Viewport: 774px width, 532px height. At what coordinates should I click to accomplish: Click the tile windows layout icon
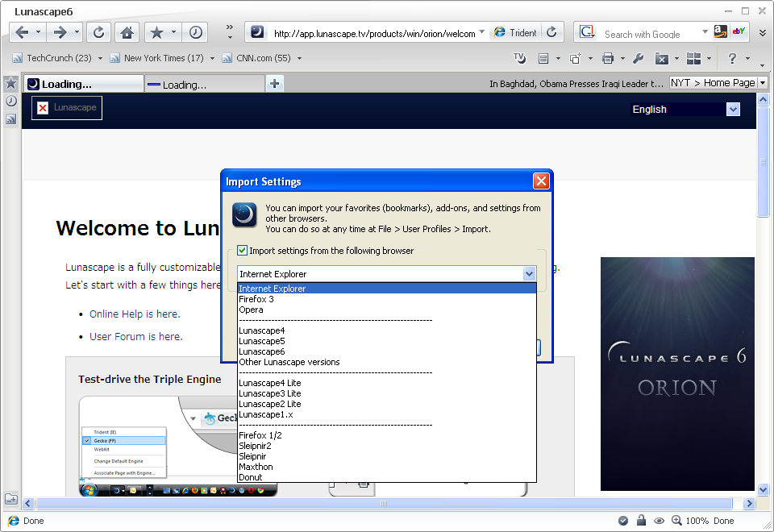coord(693,58)
